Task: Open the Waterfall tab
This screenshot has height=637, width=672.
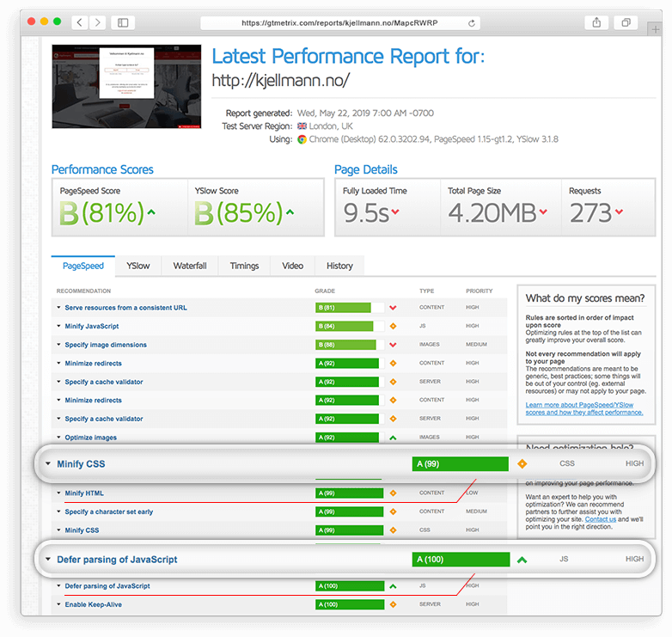Action: 190,266
